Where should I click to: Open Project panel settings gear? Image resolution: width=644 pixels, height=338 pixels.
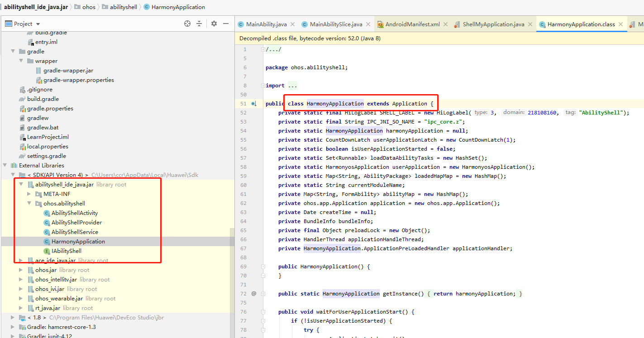[x=214, y=24]
